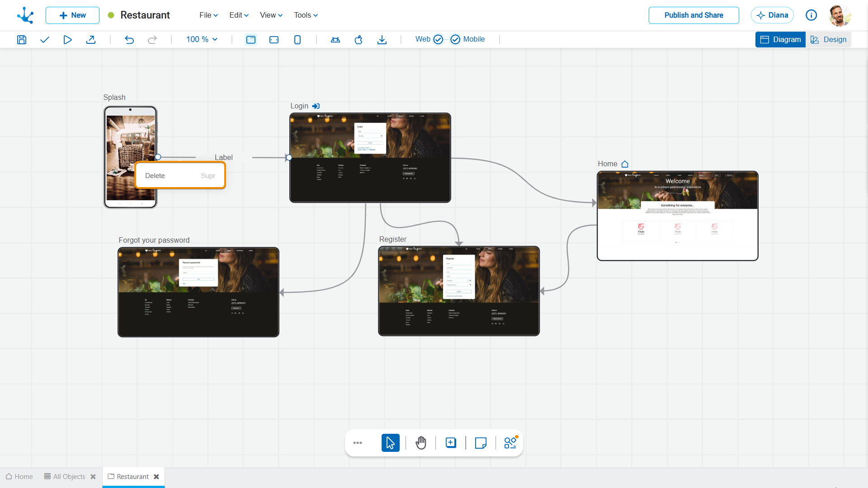Select the tablet landscape device view
This screenshot has height=488, width=868.
tap(274, 40)
